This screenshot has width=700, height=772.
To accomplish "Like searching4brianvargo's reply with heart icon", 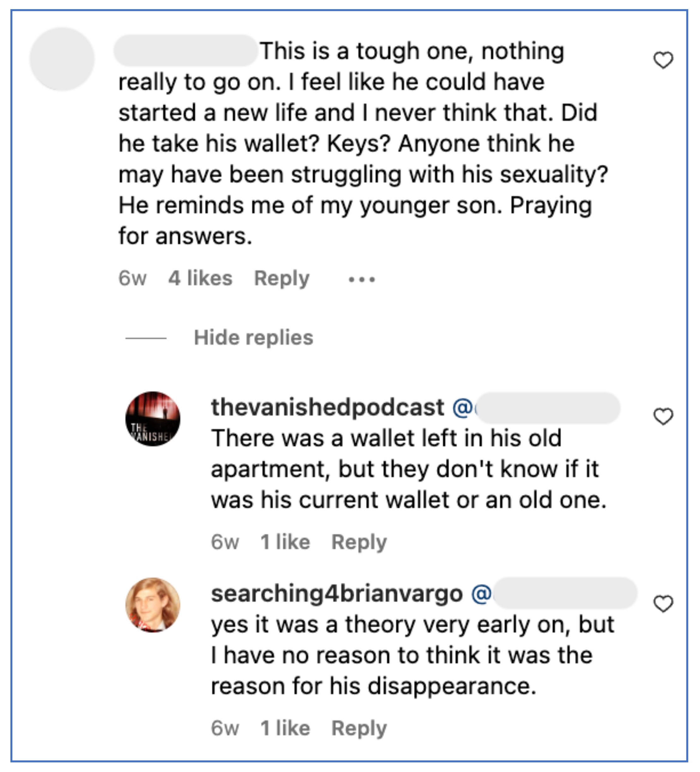I will [x=663, y=604].
